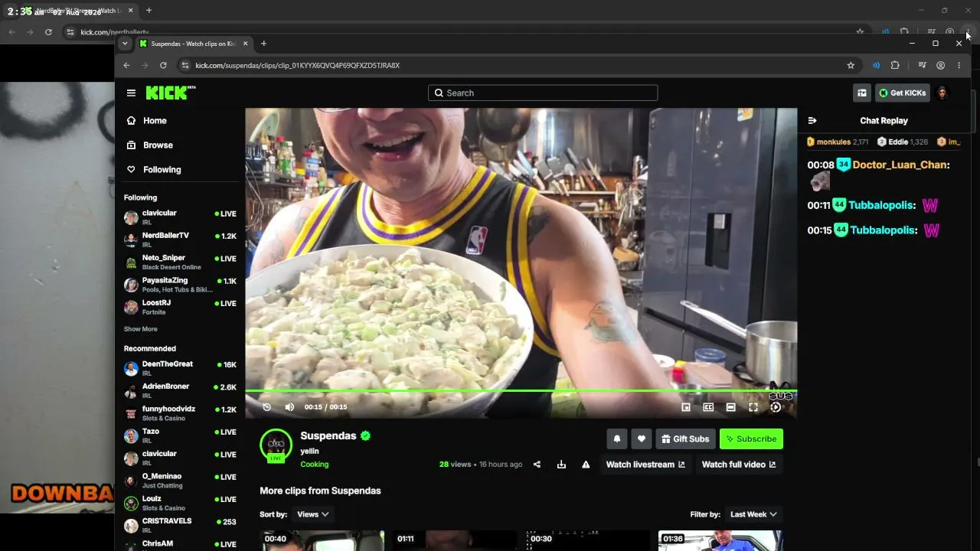Open AdrienBroner recommended channel

point(180,390)
